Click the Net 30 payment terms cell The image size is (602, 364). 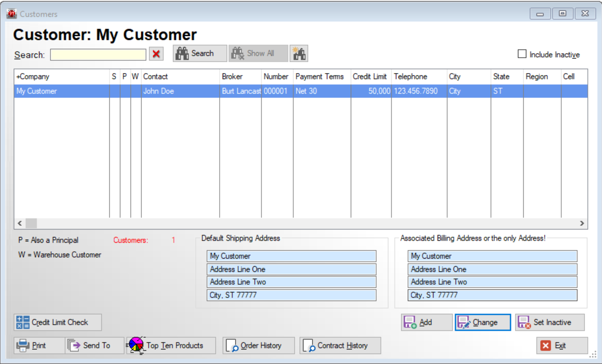[322, 91]
